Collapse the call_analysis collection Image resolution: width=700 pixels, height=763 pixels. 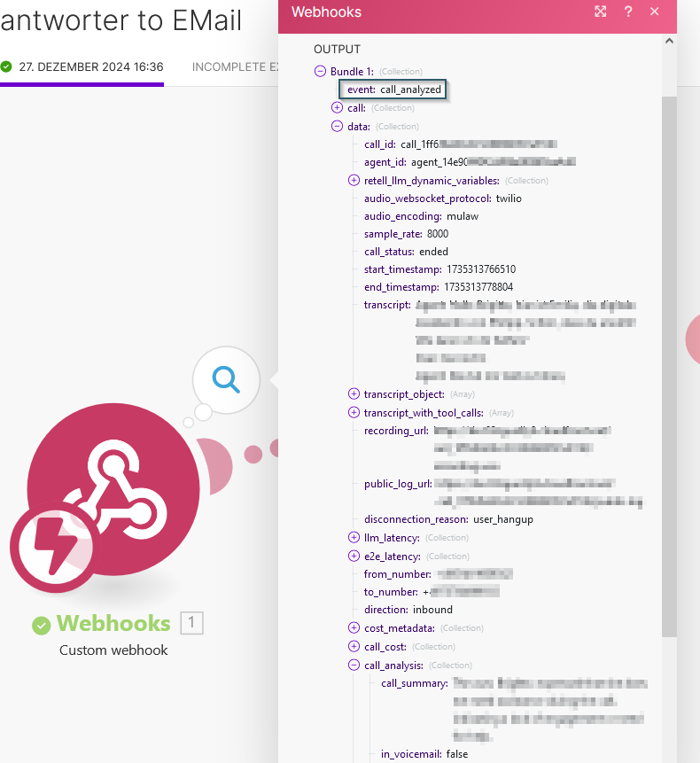(x=354, y=666)
